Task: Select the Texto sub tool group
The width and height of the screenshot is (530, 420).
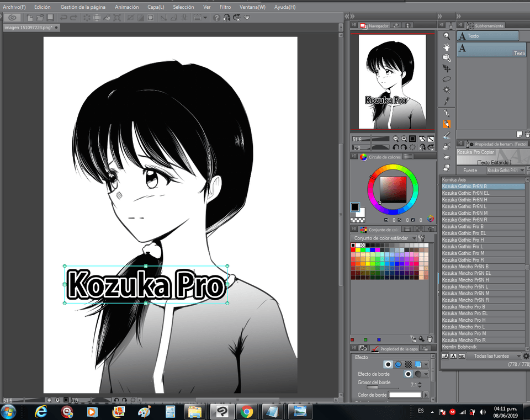Action: [x=487, y=36]
